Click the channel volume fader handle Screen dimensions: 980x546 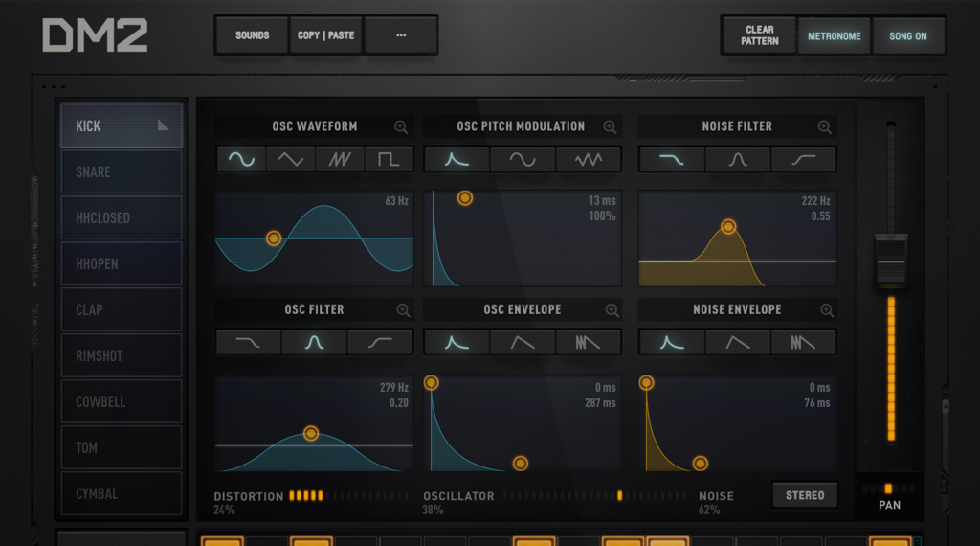(x=891, y=259)
